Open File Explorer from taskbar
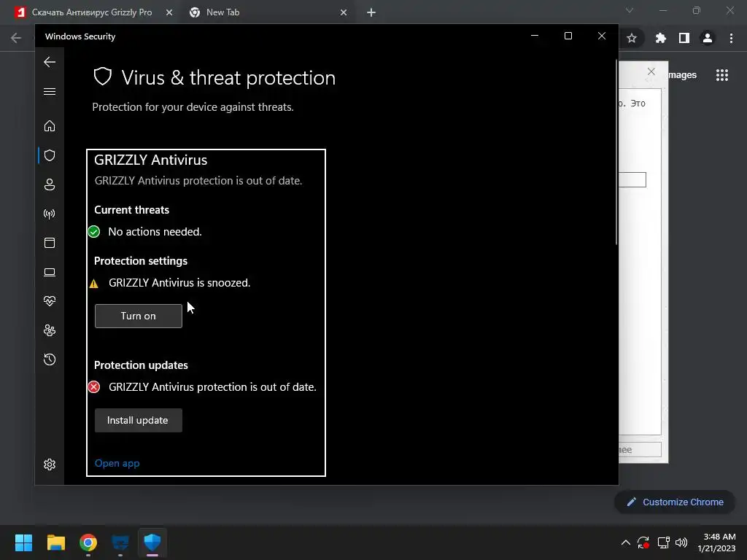Screen dimensions: 747x560 55,542
